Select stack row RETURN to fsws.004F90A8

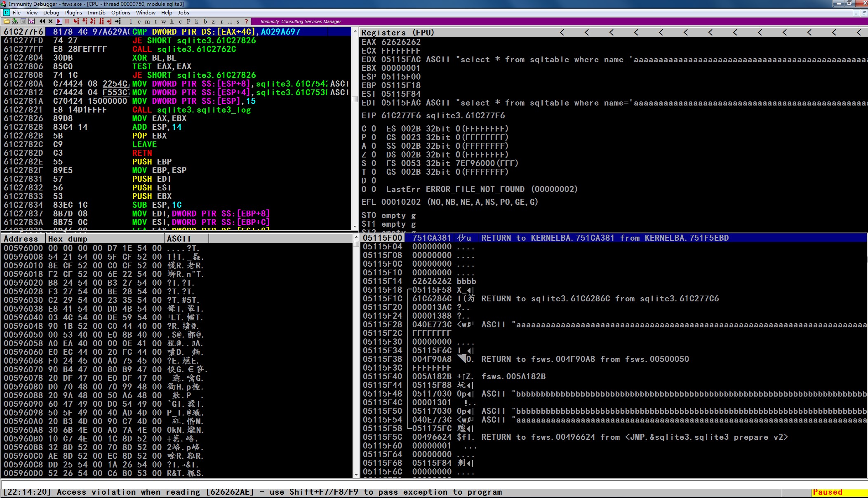coord(614,359)
